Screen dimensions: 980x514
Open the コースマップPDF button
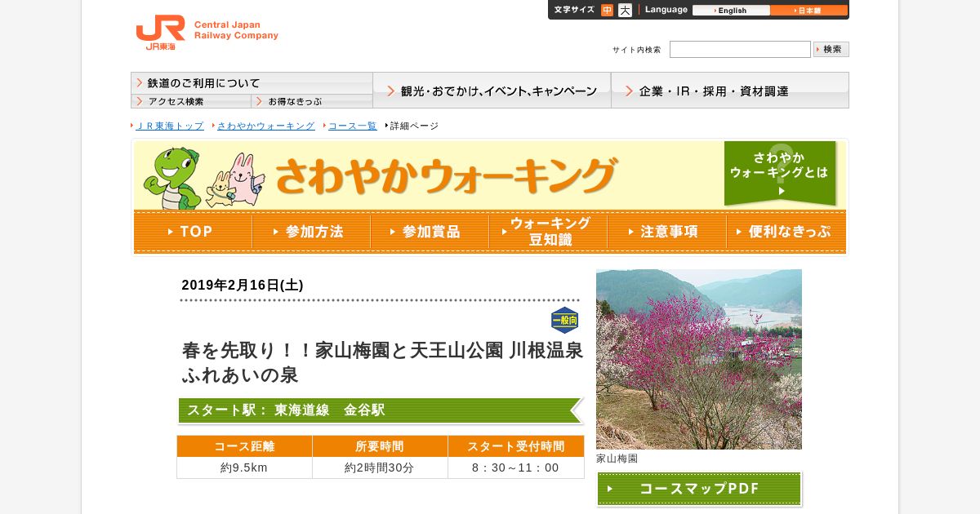pos(699,489)
